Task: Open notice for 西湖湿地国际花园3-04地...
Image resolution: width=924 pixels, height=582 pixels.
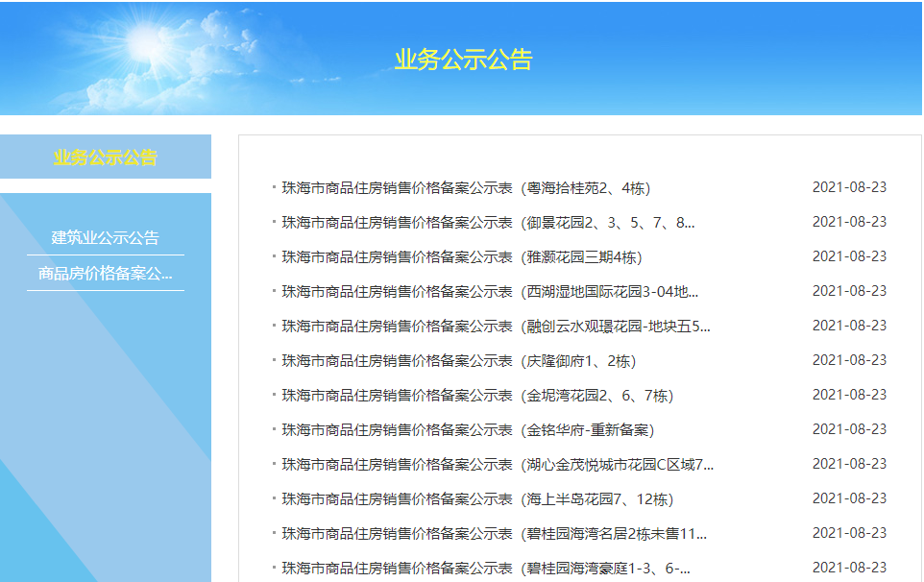Action: pyautogui.click(x=490, y=292)
